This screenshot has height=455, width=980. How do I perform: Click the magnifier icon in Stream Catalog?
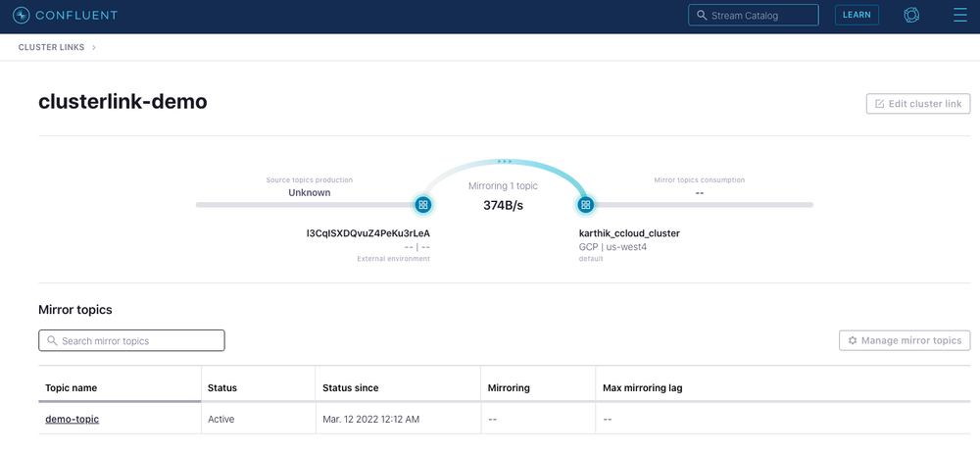[x=702, y=15]
